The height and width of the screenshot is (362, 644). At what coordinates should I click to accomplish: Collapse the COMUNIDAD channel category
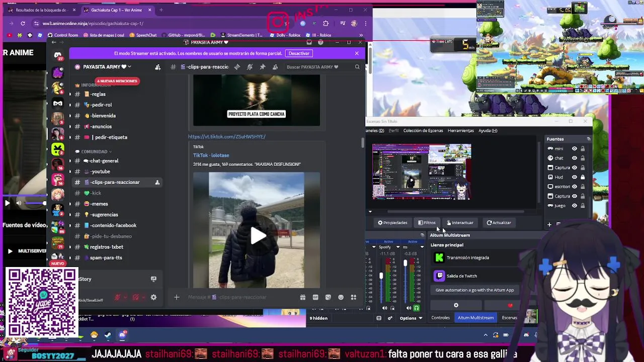[94, 151]
